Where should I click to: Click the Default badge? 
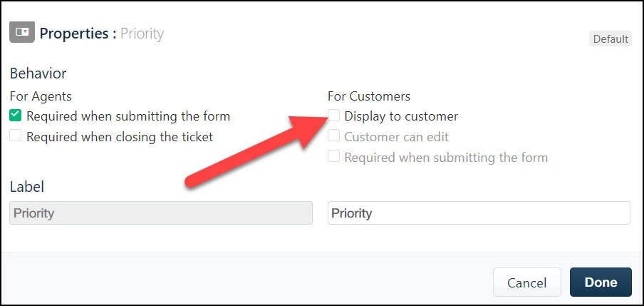point(611,39)
